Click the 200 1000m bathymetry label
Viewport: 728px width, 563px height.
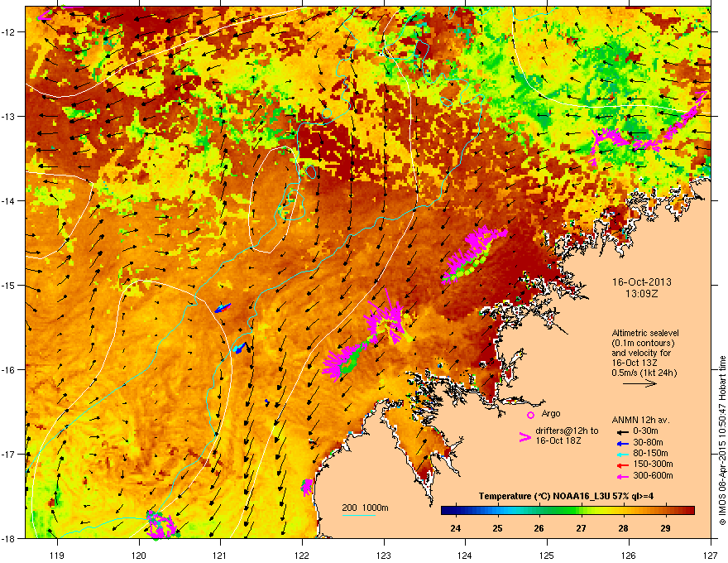pos(365,508)
